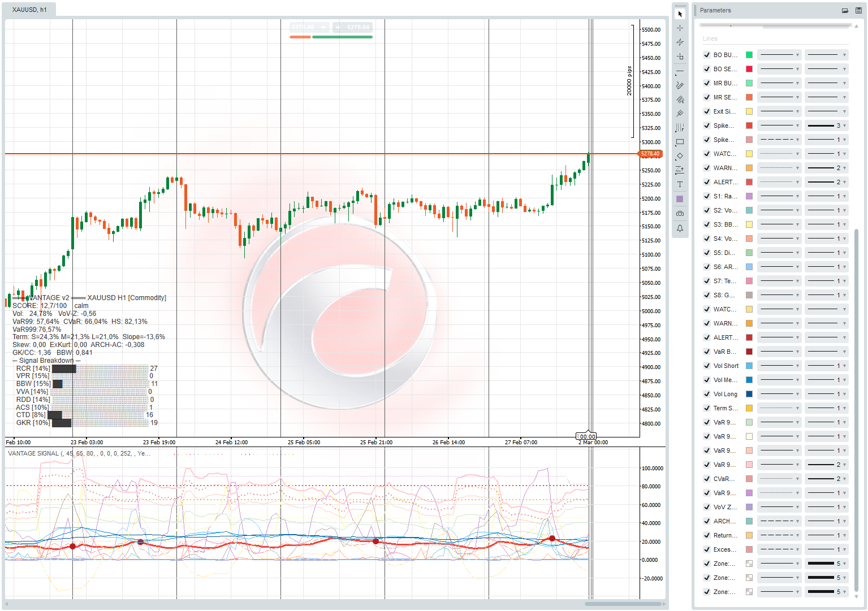Viewport: 868px width, 611px height.
Task: Open line style dropdown for BO BU... row
Action: click(779, 55)
